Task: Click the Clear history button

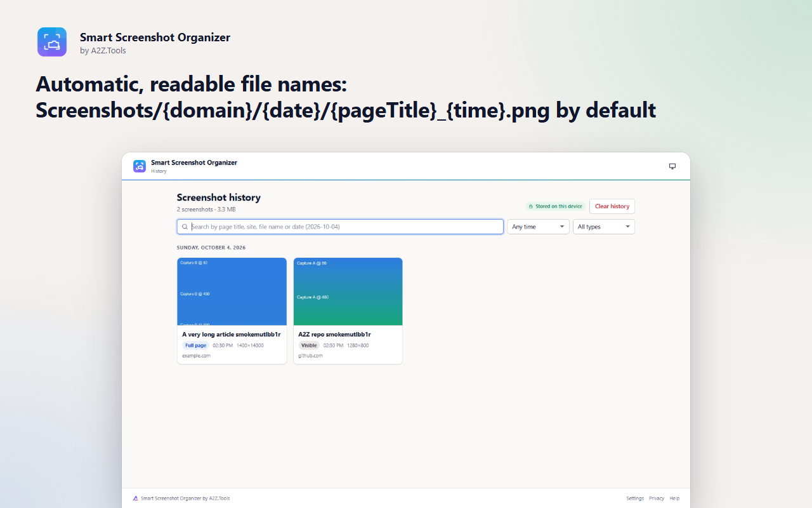Action: [612, 206]
